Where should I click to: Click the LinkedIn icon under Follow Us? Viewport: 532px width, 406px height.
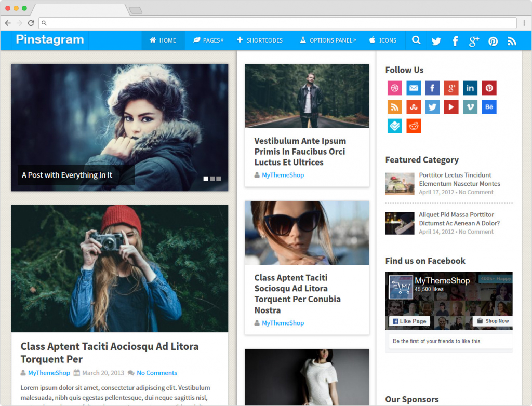(x=470, y=88)
